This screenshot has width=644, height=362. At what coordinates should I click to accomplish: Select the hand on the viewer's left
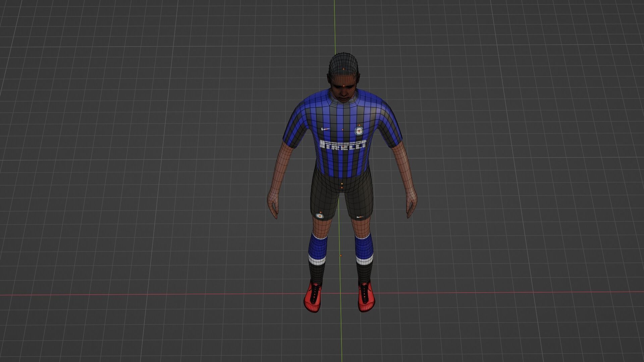273,205
